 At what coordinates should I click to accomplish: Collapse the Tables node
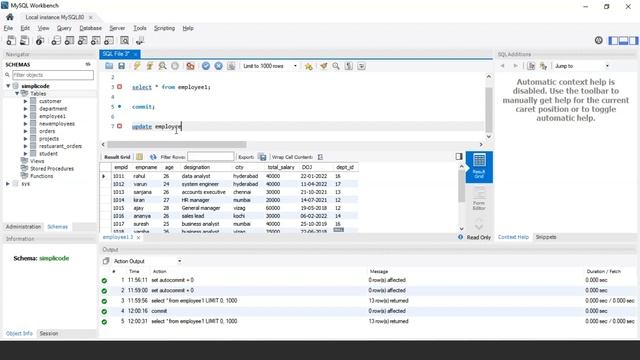tap(17, 93)
